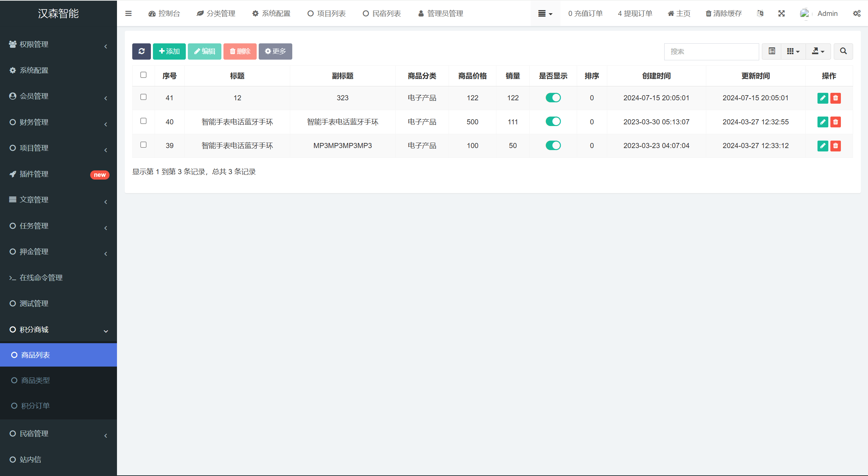Click the search magnifier icon button

[843, 51]
